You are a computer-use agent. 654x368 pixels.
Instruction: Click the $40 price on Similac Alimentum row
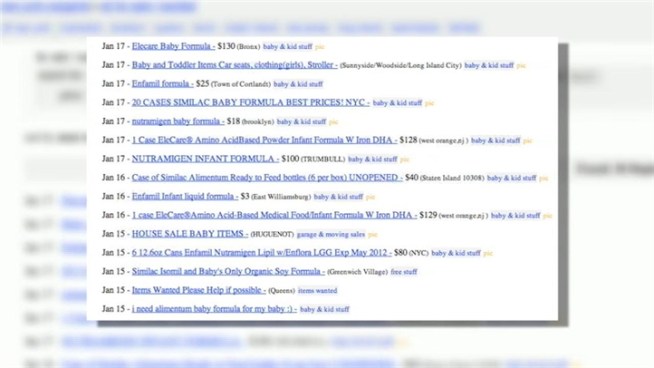pyautogui.click(x=411, y=178)
